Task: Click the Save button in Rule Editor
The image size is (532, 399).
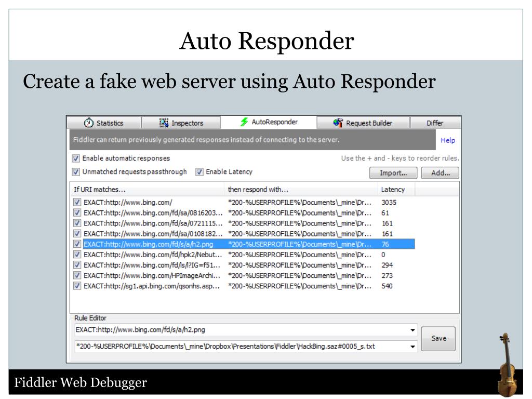Action: (x=438, y=339)
